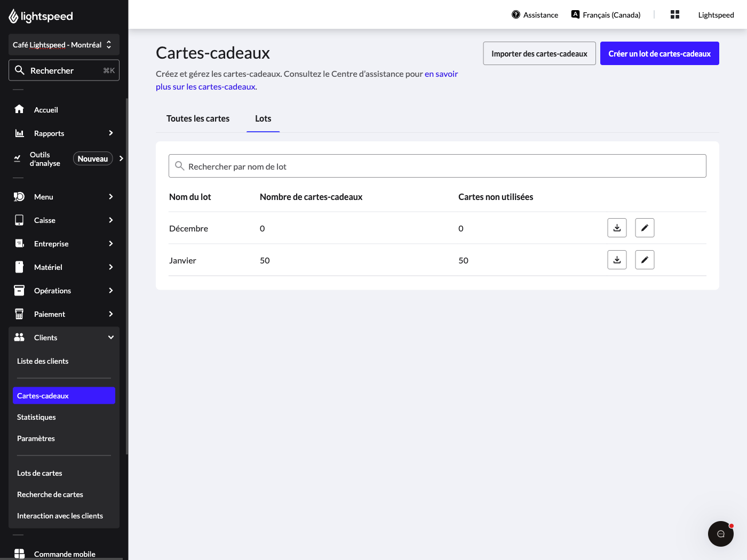Image resolution: width=747 pixels, height=560 pixels.
Task: Open the apps grid icon in header
Action: point(675,14)
